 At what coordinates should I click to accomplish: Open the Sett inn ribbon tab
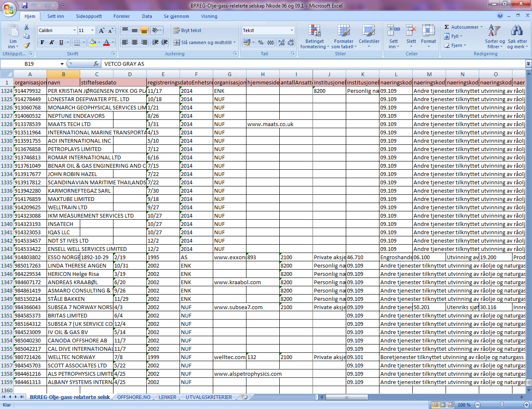coord(55,16)
